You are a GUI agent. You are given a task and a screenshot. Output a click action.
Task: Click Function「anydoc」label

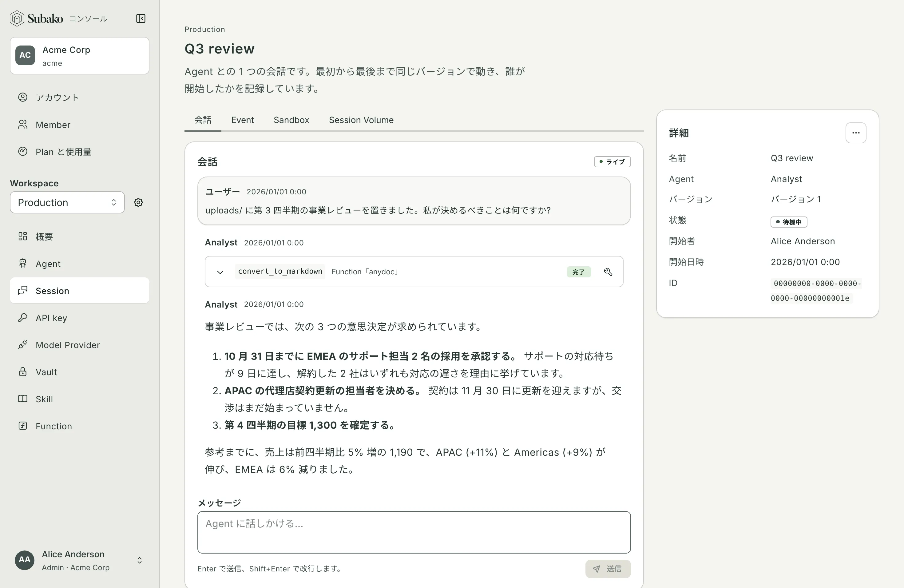point(365,272)
